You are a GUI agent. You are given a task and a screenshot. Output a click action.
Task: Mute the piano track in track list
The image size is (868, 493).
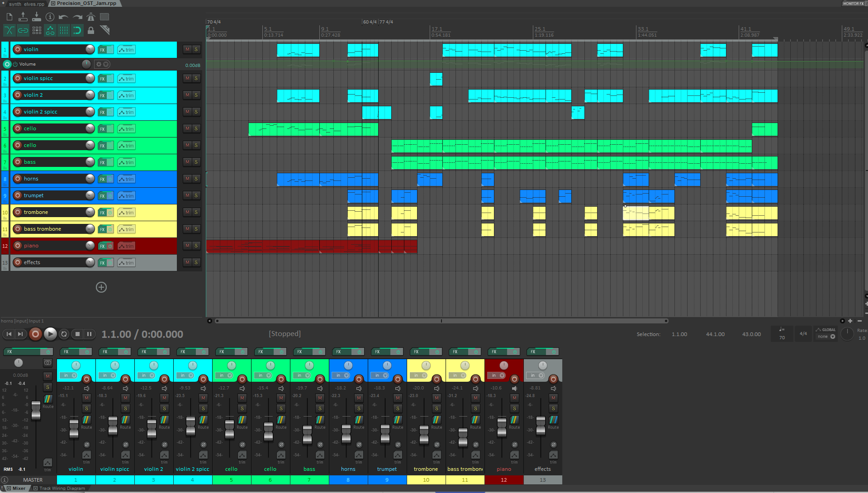pos(187,246)
